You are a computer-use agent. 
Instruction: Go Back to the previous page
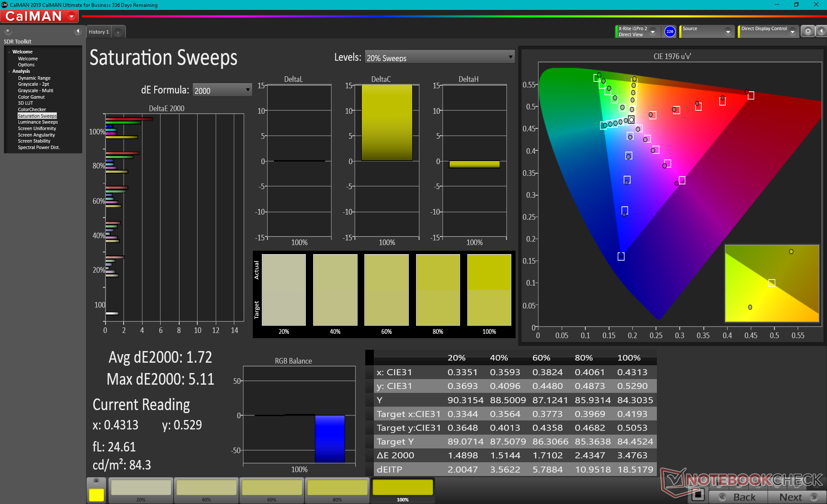(738, 497)
